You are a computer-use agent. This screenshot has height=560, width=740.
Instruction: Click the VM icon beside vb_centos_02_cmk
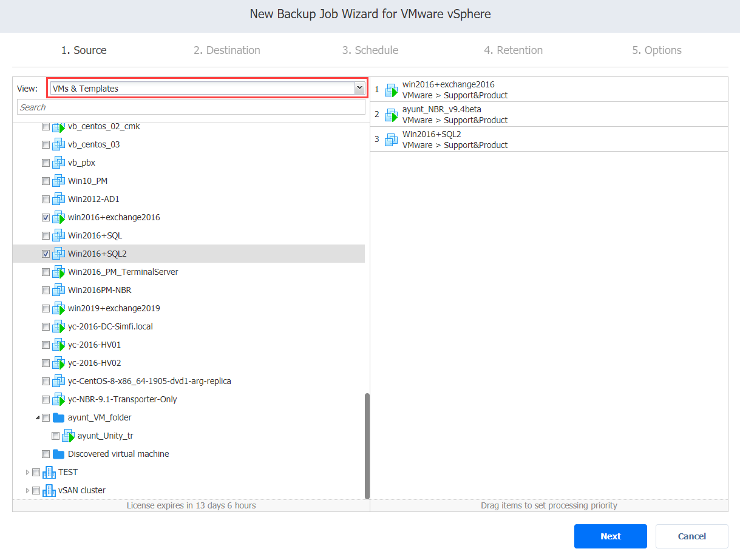59,127
